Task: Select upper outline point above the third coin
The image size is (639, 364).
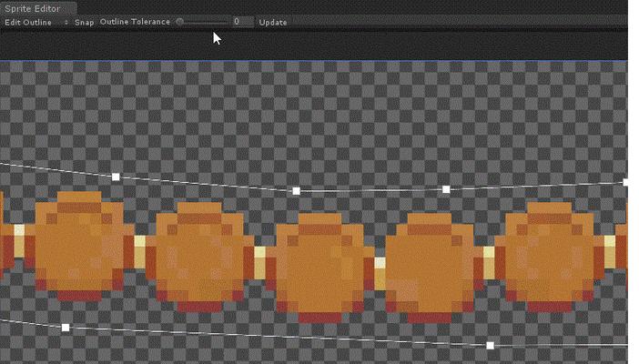Action: pyautogui.click(x=296, y=191)
